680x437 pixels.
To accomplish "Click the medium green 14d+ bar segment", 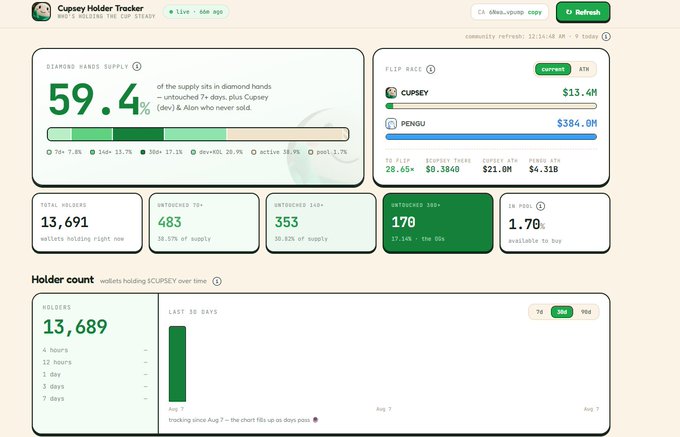I will click(92, 134).
